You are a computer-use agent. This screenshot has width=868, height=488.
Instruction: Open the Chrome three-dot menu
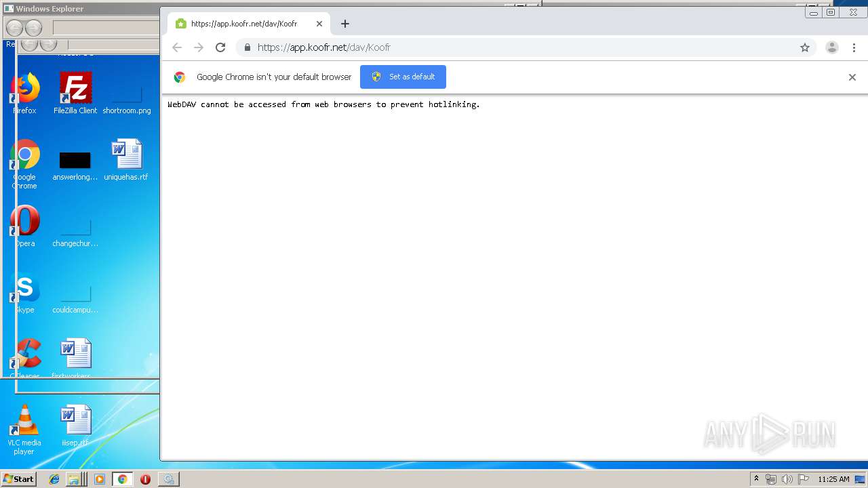[854, 47]
